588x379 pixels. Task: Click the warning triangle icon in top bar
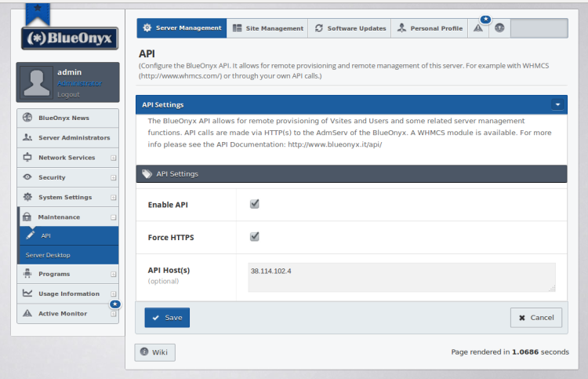tap(478, 28)
